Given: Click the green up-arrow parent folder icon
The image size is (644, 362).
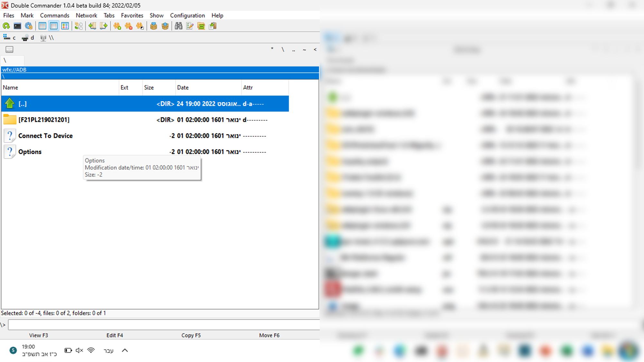Looking at the screenshot, I should tap(10, 104).
